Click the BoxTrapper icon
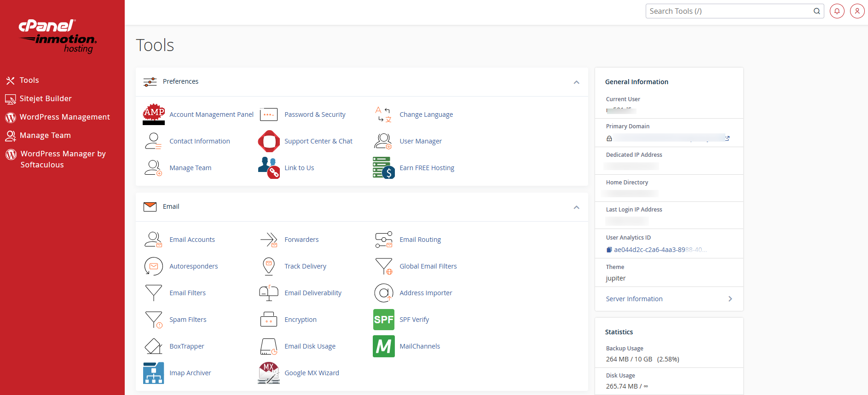Viewport: 868px width, 395px height. [153, 346]
